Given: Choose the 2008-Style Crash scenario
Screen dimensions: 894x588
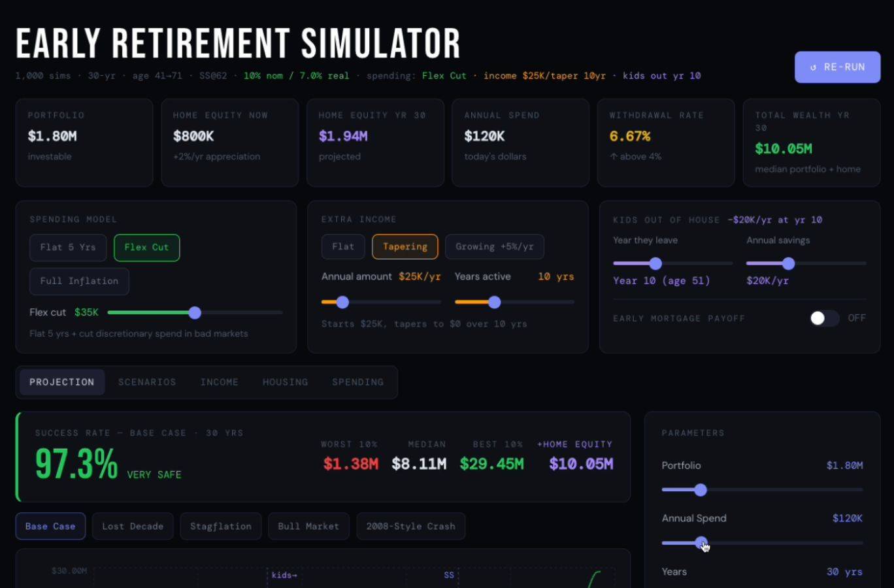Looking at the screenshot, I should point(410,527).
